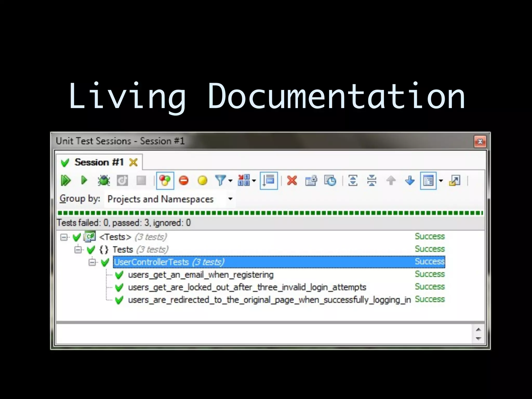
Task: Run selected tests with single green arrow
Action: (x=84, y=180)
